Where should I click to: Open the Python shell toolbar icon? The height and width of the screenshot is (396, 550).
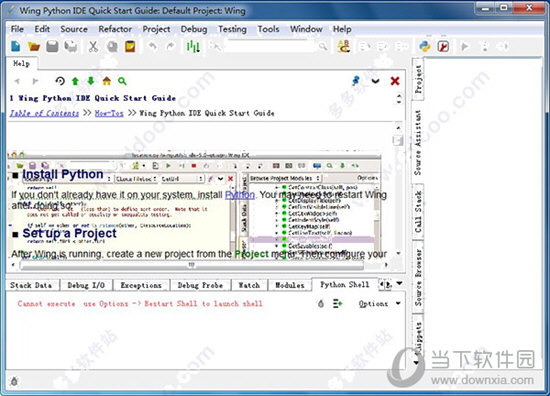coord(425,46)
